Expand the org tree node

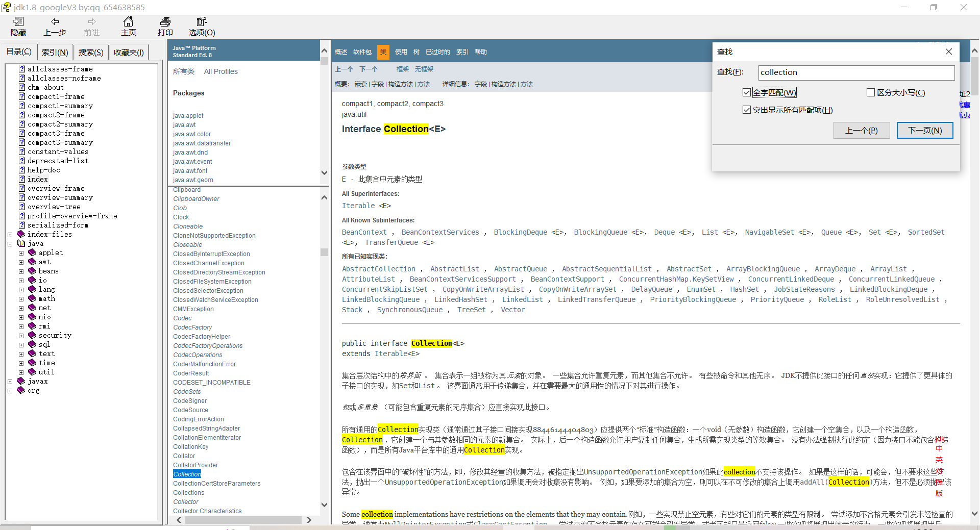tap(10, 391)
